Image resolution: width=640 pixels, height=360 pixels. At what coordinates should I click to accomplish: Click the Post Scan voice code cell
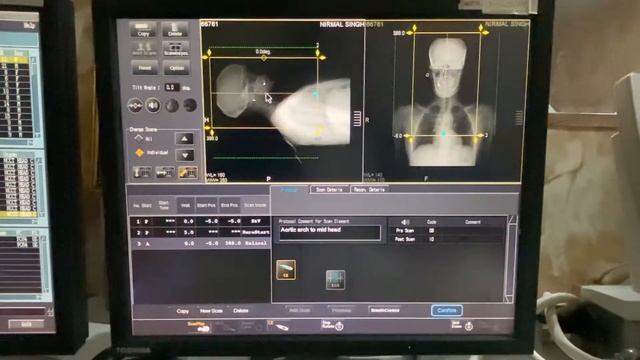pyautogui.click(x=432, y=239)
